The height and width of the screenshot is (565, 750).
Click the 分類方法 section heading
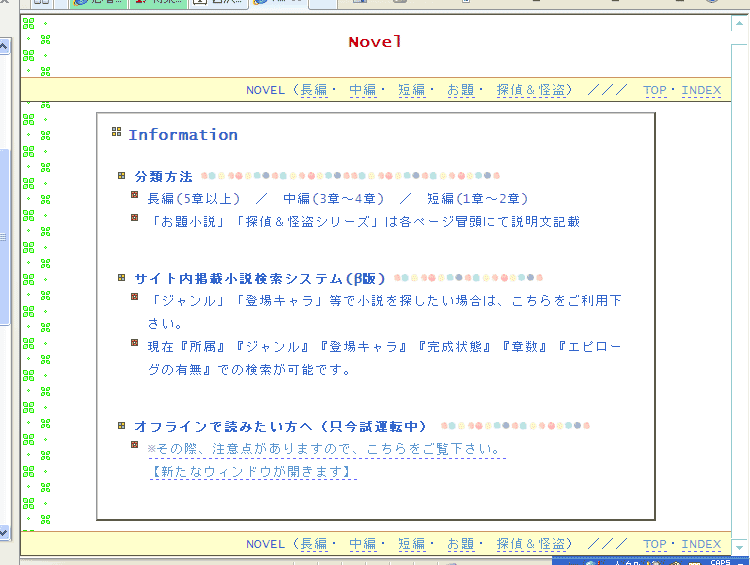coord(164,177)
